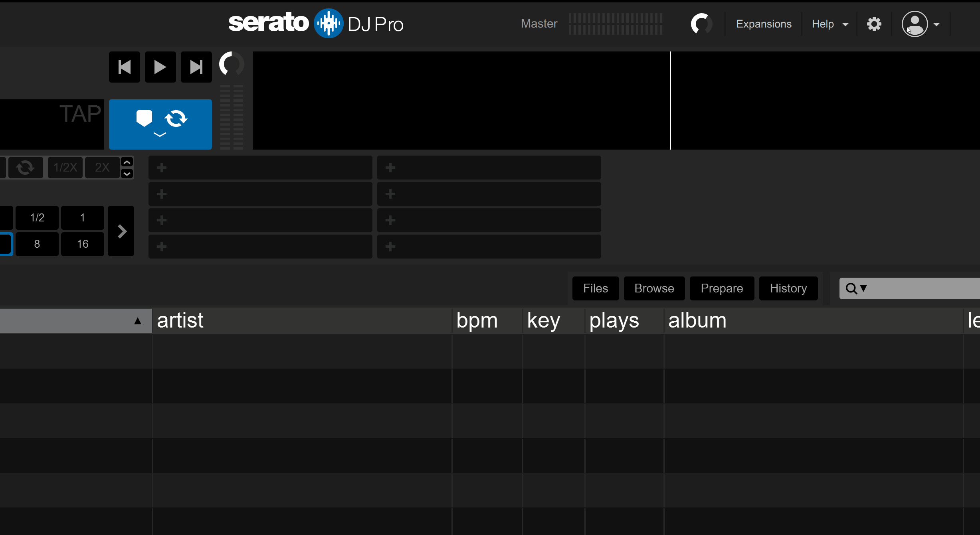
Task: Click the play button
Action: (160, 67)
